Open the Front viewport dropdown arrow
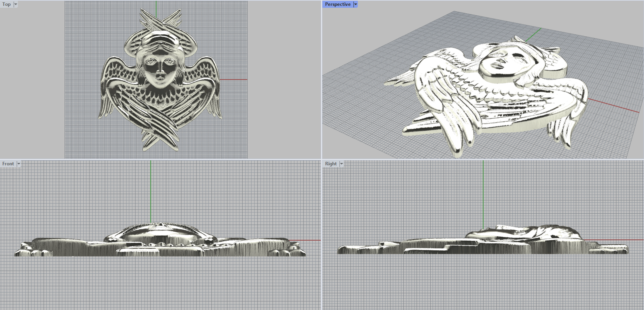The width and height of the screenshot is (644, 310). pos(19,164)
